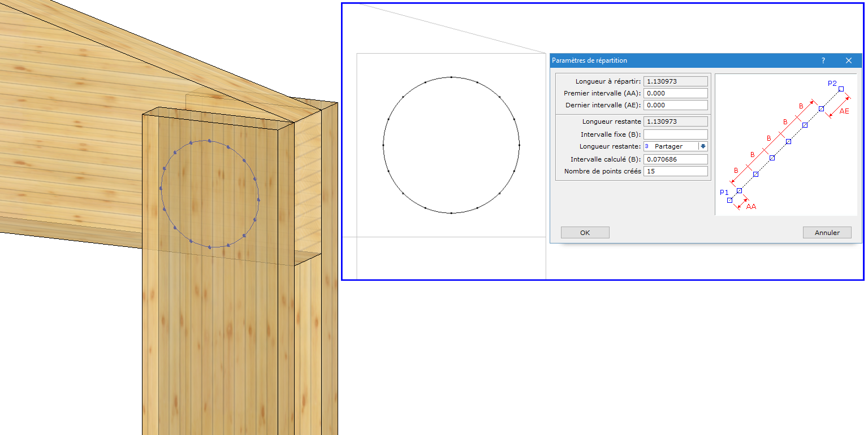Click into the empty Intervalle fixe (B) field
The image size is (868, 435).
click(675, 134)
